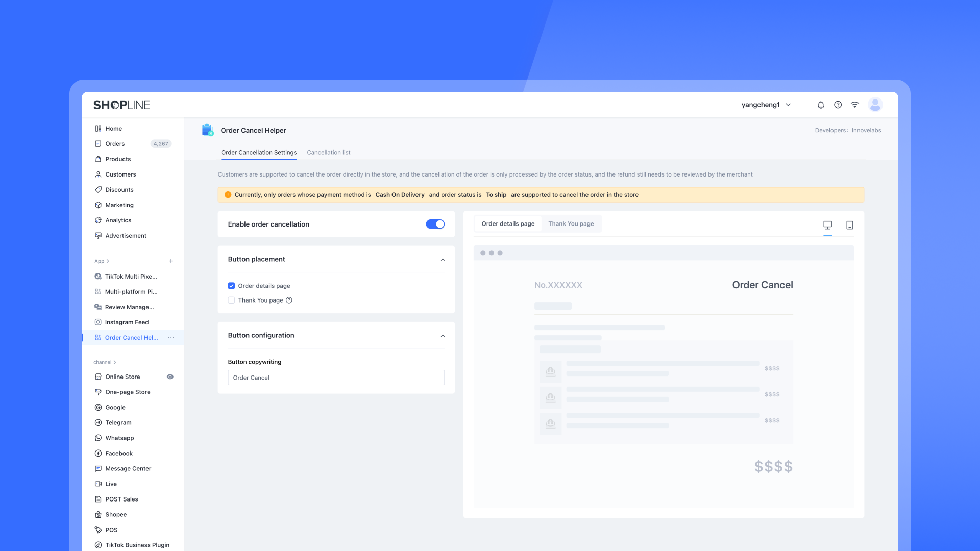Click the wifi status icon in header
This screenshot has height=551, width=980.
(x=855, y=105)
